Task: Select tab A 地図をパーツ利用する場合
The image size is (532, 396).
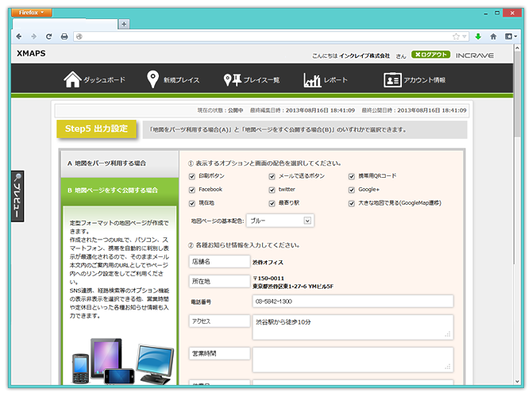Action: pos(118,163)
